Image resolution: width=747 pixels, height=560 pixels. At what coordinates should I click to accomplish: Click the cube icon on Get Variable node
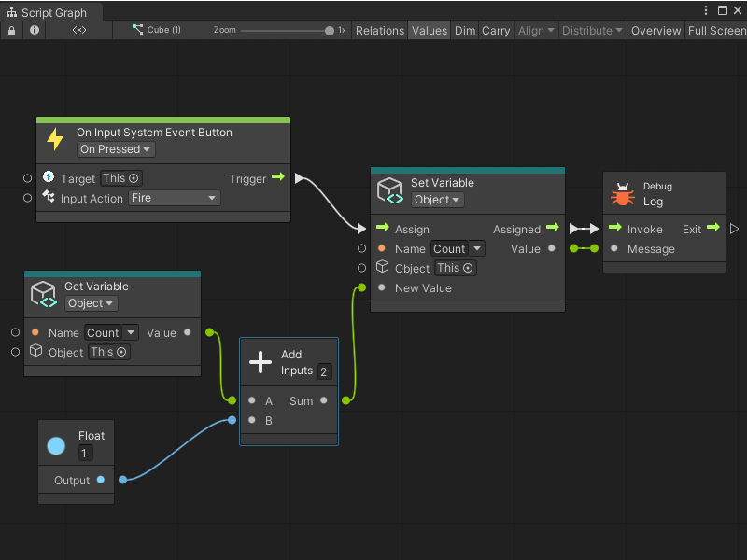[x=43, y=294]
